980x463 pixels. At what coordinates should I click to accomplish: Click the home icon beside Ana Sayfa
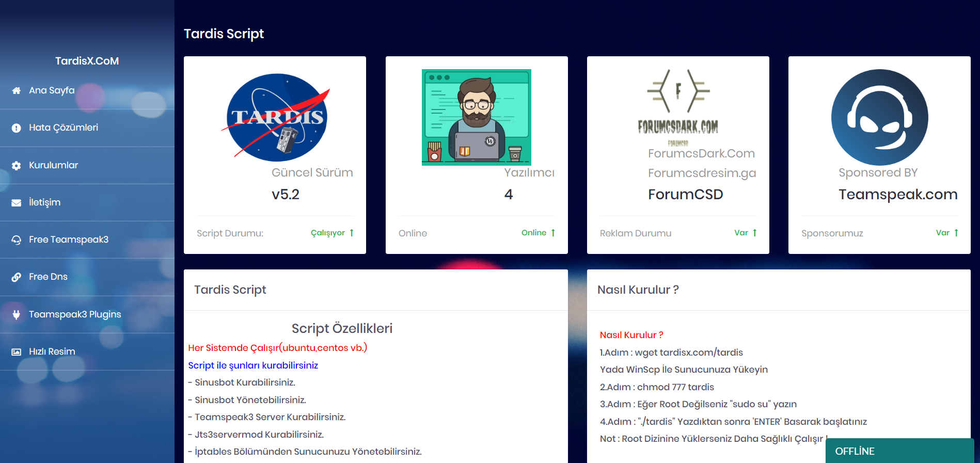coord(17,91)
